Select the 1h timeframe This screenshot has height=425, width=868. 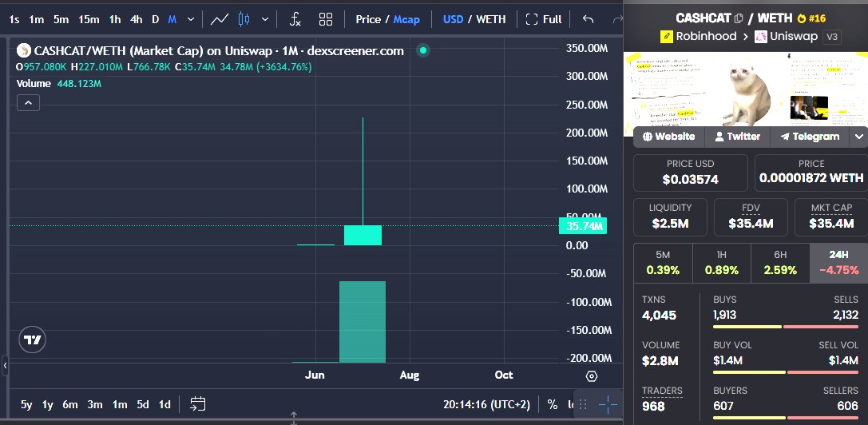[115, 19]
